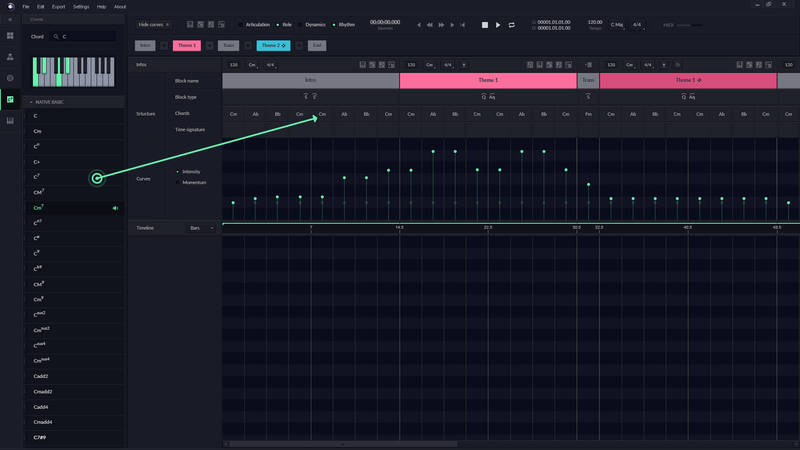Open the instruments sidebar panel icon

[x=10, y=57]
